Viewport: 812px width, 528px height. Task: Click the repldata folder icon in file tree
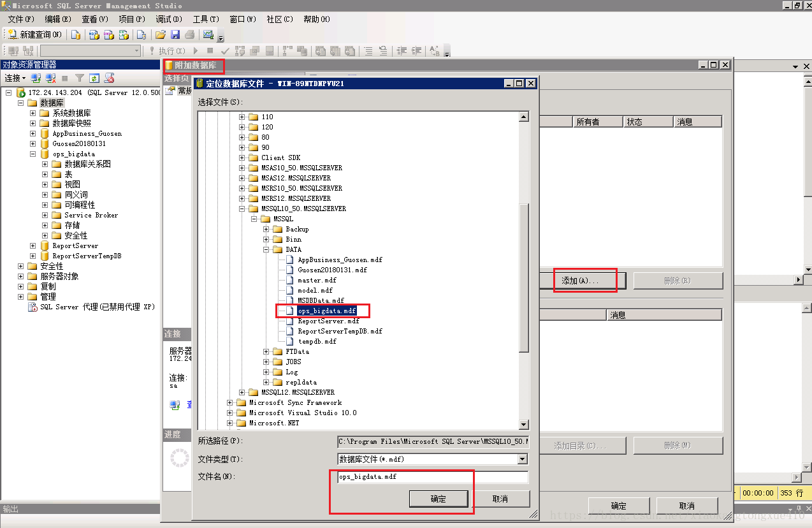pos(278,382)
